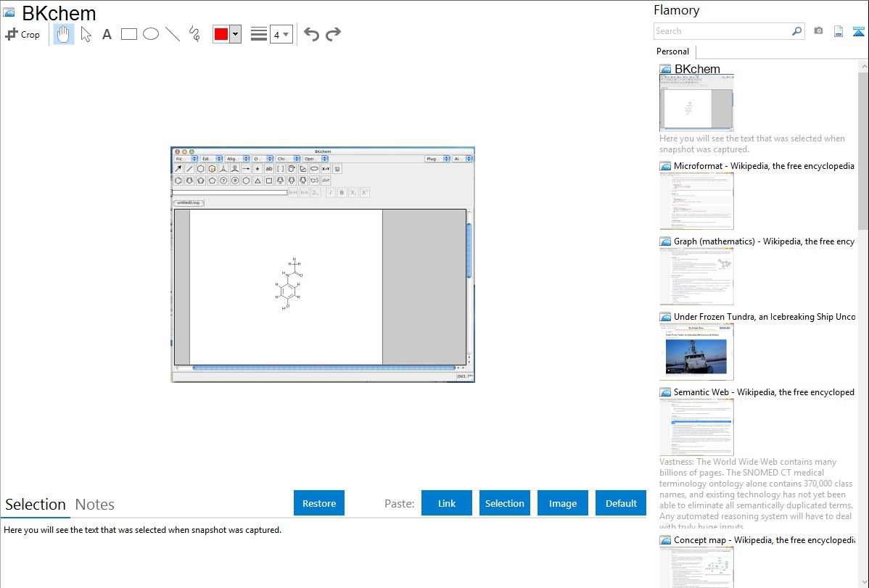The height and width of the screenshot is (588, 869).
Task: Switch to the Notes tab
Action: tap(95, 505)
